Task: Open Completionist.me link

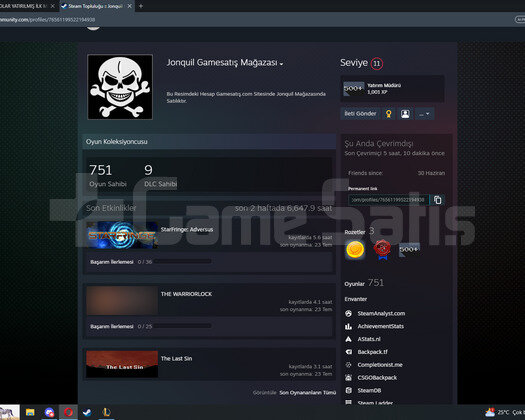Action: 380,365
